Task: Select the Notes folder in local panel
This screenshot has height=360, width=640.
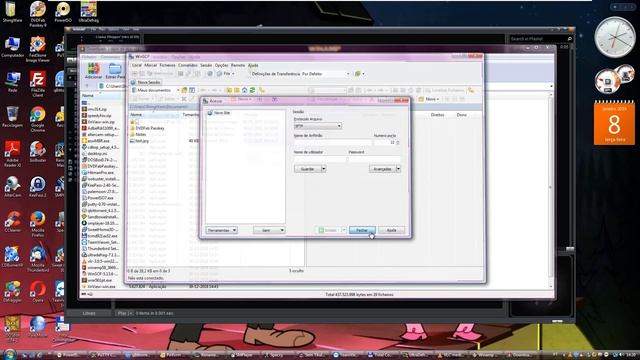Action: [x=138, y=134]
